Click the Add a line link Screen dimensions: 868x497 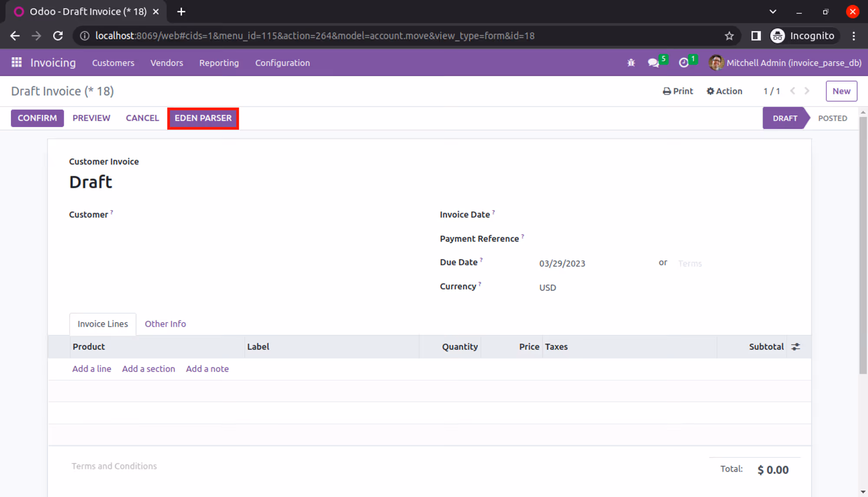(x=92, y=369)
